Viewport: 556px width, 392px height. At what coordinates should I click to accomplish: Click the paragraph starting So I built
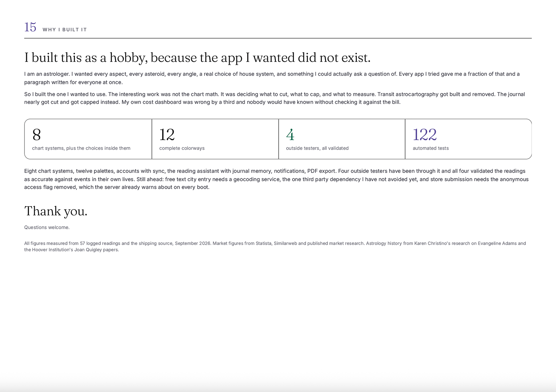(275, 98)
